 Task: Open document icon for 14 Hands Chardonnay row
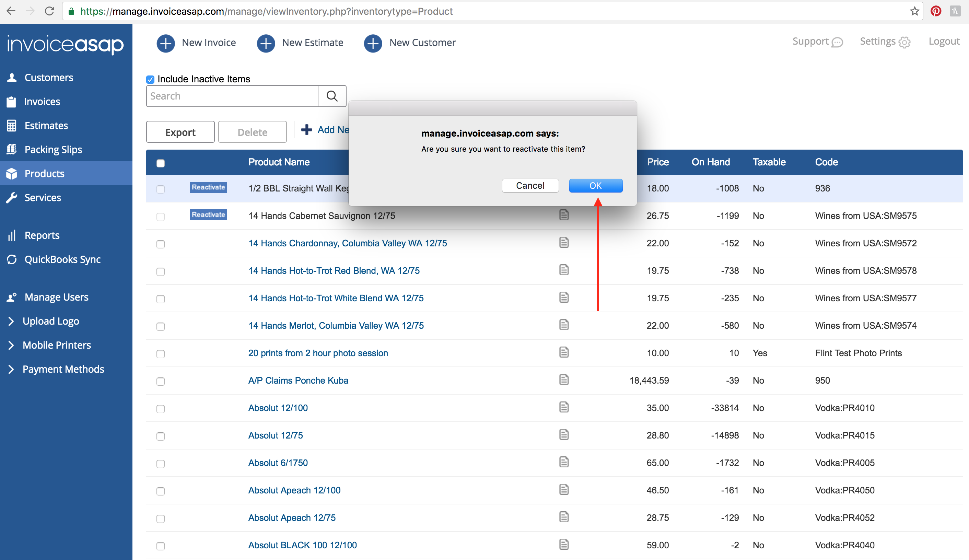(564, 242)
